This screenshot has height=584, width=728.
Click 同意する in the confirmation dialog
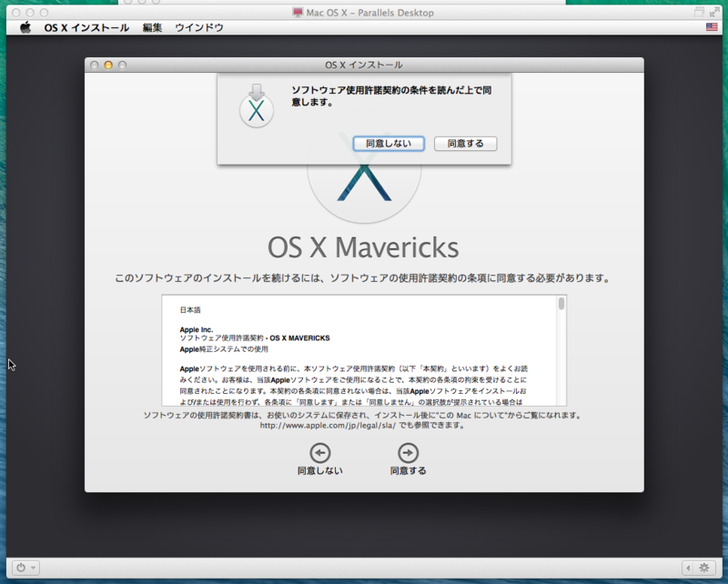pyautogui.click(x=465, y=144)
